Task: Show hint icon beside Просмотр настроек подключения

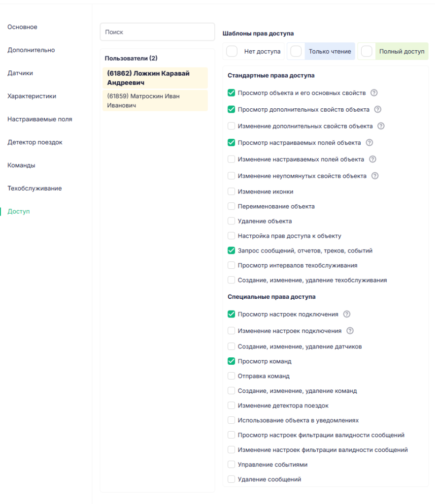Action: point(346,315)
